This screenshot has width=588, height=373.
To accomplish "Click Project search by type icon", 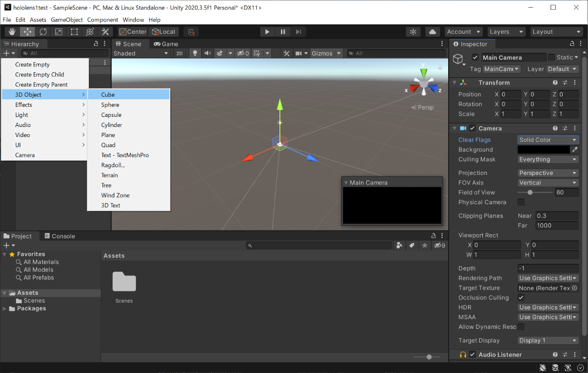I will point(399,245).
